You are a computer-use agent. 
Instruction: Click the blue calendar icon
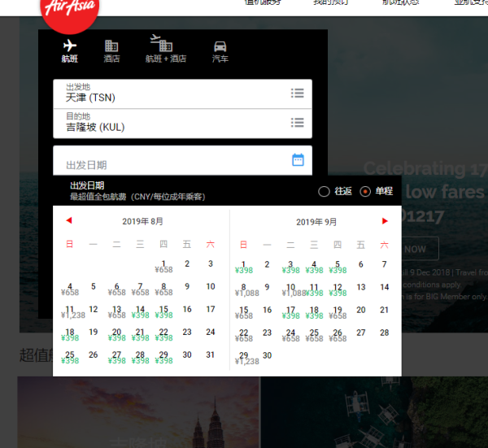[298, 160]
